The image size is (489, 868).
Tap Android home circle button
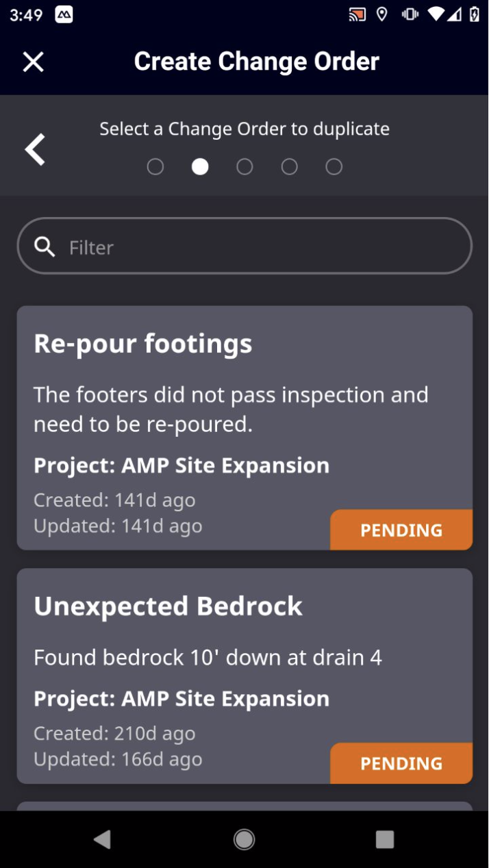pyautogui.click(x=244, y=839)
